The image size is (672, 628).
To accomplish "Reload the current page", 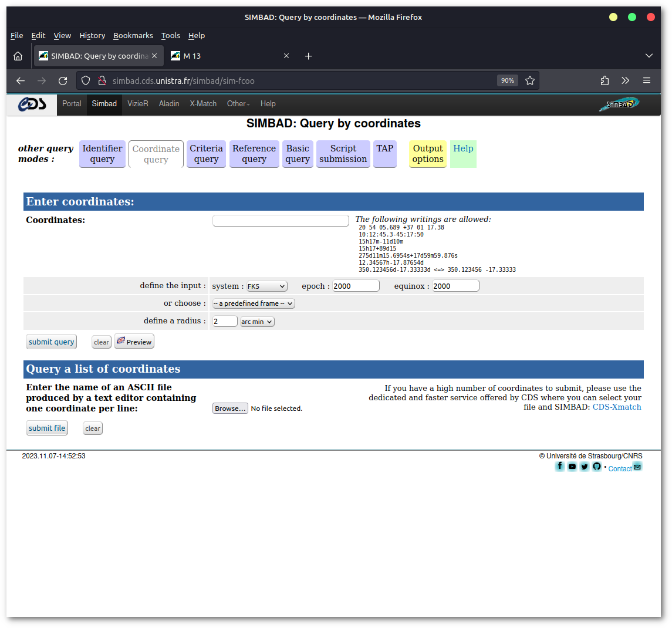I will (63, 80).
